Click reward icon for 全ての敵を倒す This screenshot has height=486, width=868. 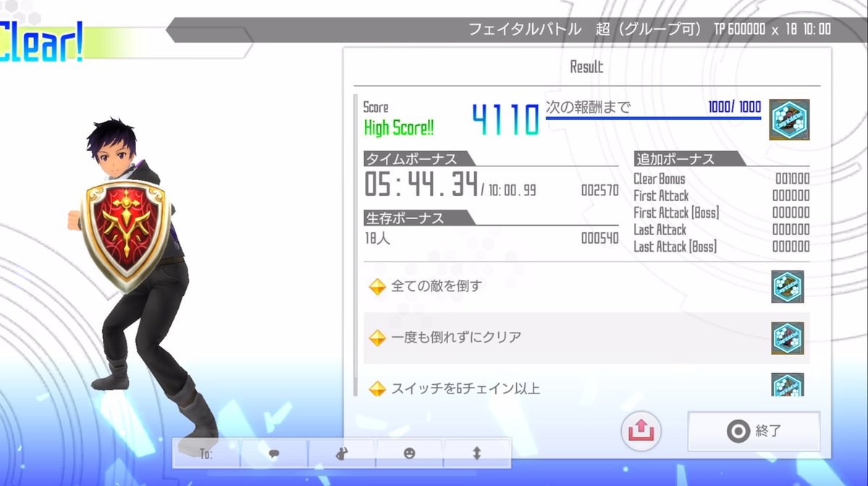(787, 286)
